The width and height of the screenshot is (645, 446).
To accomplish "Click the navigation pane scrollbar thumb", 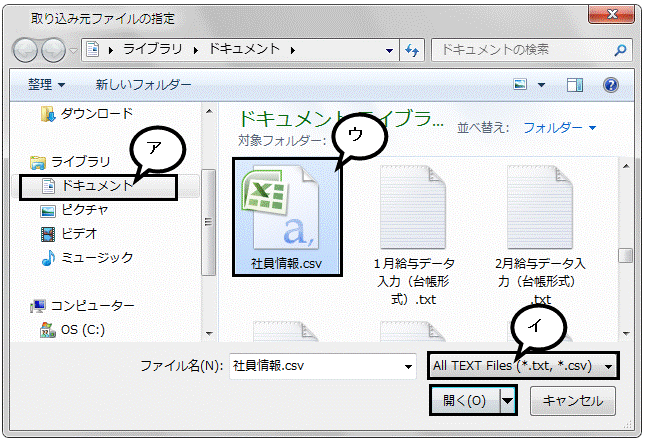I will (209, 222).
